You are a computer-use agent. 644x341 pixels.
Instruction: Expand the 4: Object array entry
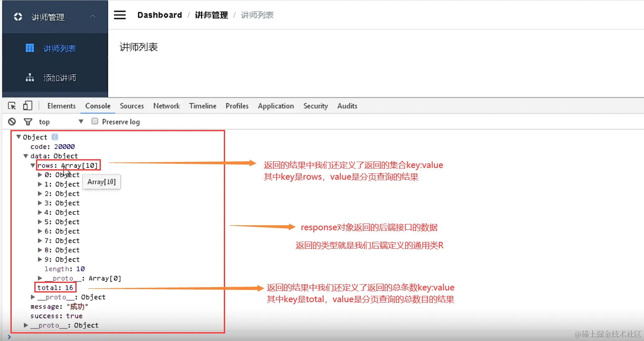pos(40,212)
